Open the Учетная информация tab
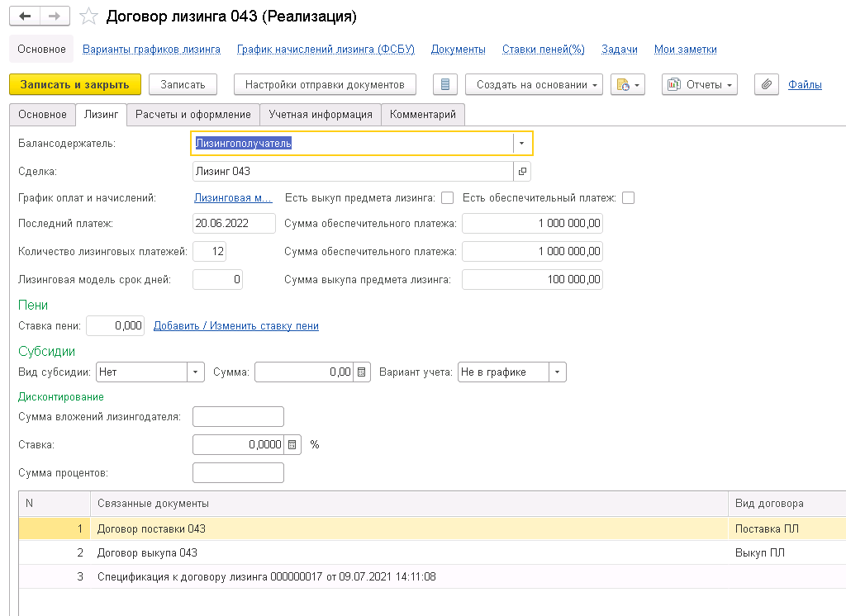846x616 pixels. [320, 115]
